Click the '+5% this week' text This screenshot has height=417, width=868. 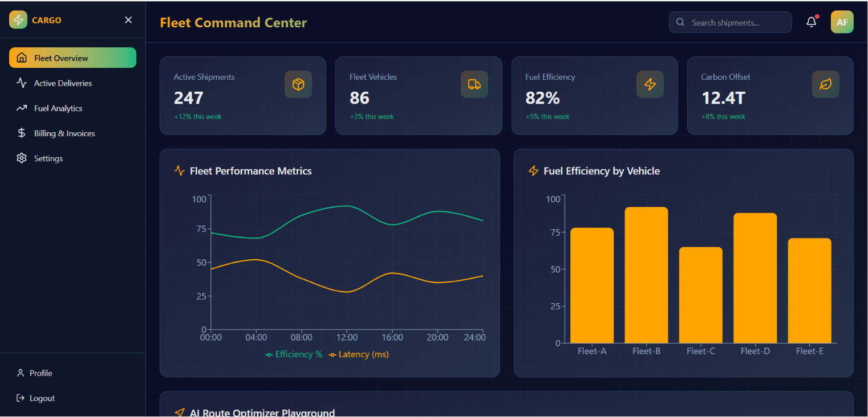[x=547, y=116]
